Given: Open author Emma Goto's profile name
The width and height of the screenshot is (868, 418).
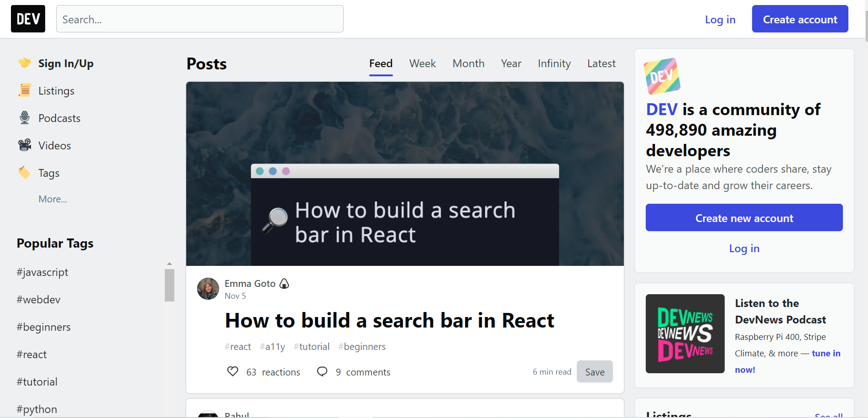Looking at the screenshot, I should pyautogui.click(x=250, y=284).
